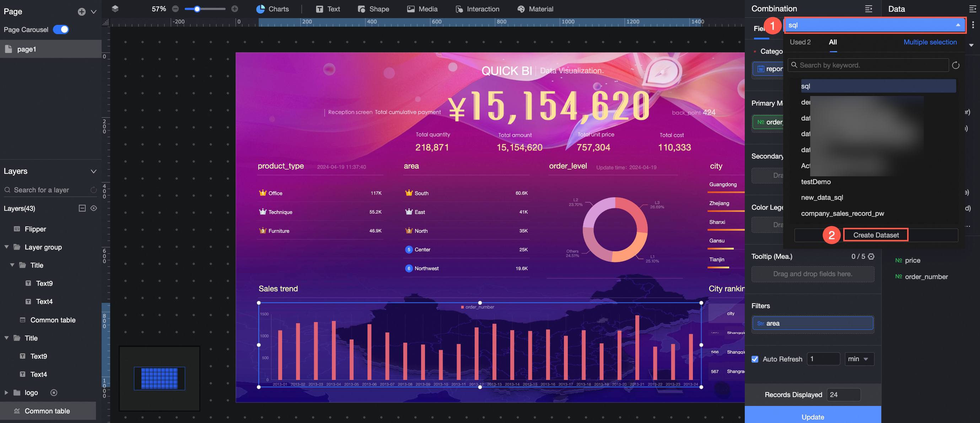980x423 pixels.
Task: Toggle visibility eye for all layers
Action: (x=93, y=208)
